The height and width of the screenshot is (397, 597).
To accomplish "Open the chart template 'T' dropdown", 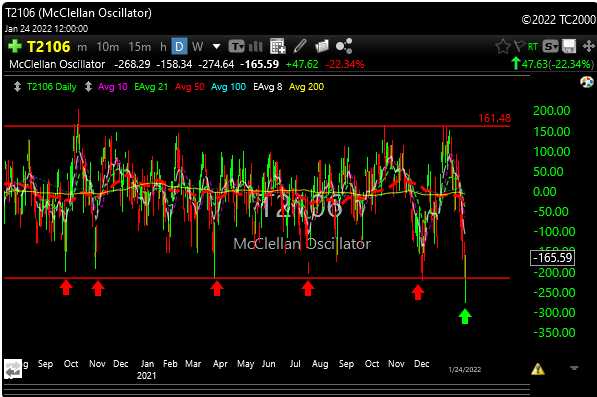I will pos(236,47).
